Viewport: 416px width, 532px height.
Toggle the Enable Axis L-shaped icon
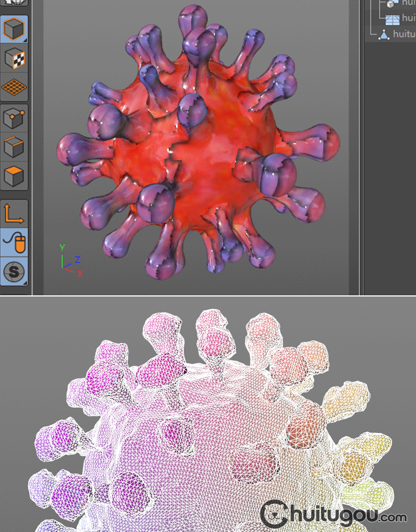pos(14,214)
